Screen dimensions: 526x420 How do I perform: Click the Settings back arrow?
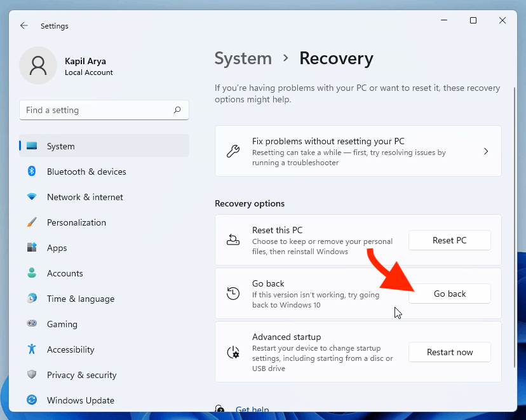(24, 25)
